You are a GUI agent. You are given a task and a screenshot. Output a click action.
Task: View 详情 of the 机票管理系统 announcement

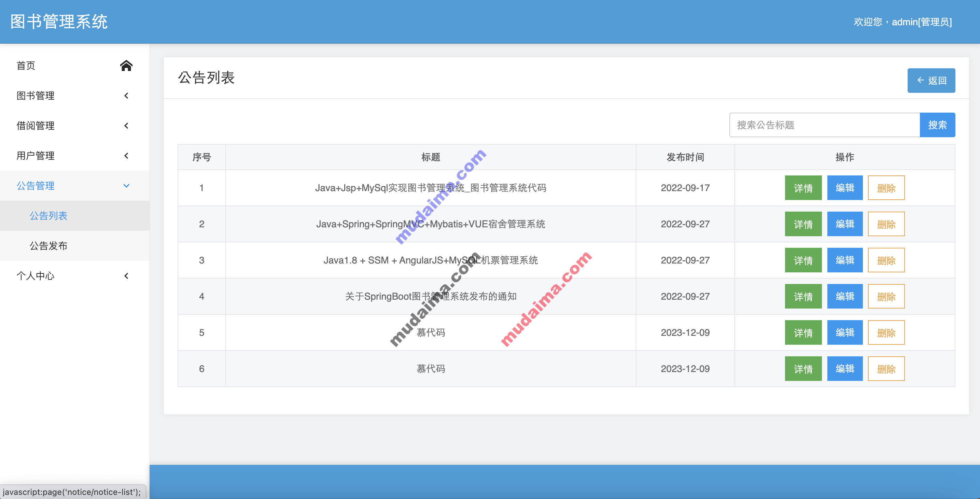[x=803, y=260]
